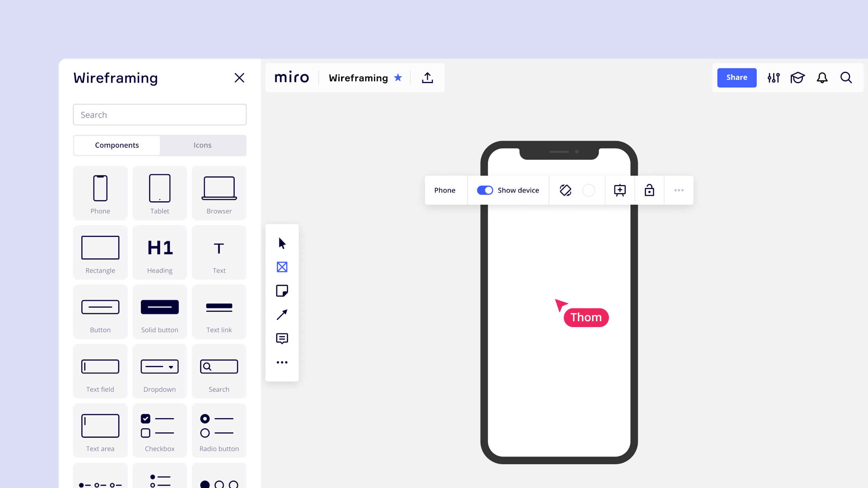The height and width of the screenshot is (488, 868).
Task: Add a Text link component
Action: pos(219,311)
